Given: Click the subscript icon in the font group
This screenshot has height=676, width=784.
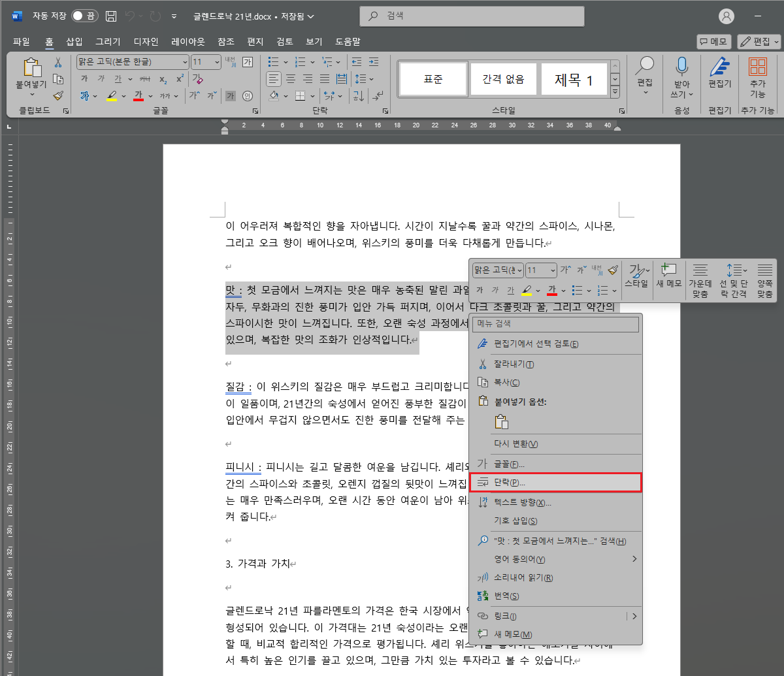Looking at the screenshot, I should [x=165, y=80].
